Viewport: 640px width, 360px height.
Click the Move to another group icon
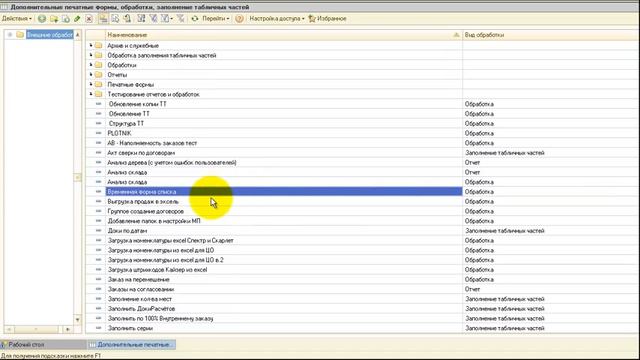pos(115,19)
